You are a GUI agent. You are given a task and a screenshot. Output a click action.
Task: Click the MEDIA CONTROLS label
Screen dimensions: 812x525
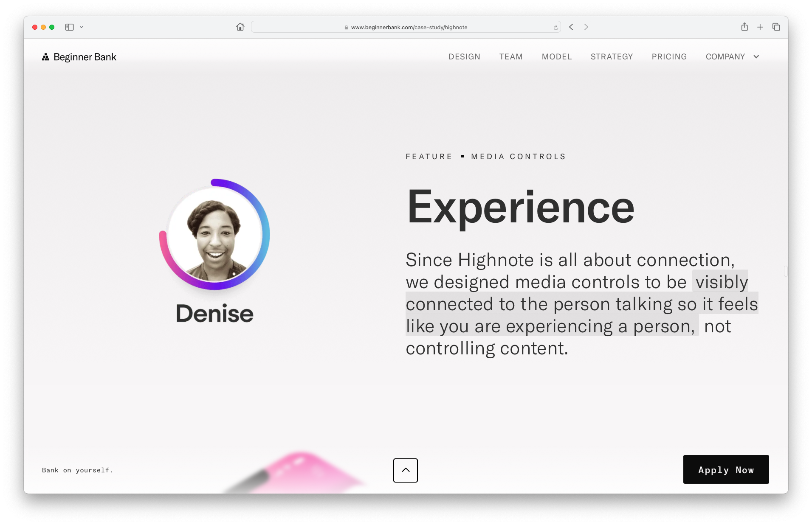pyautogui.click(x=518, y=157)
